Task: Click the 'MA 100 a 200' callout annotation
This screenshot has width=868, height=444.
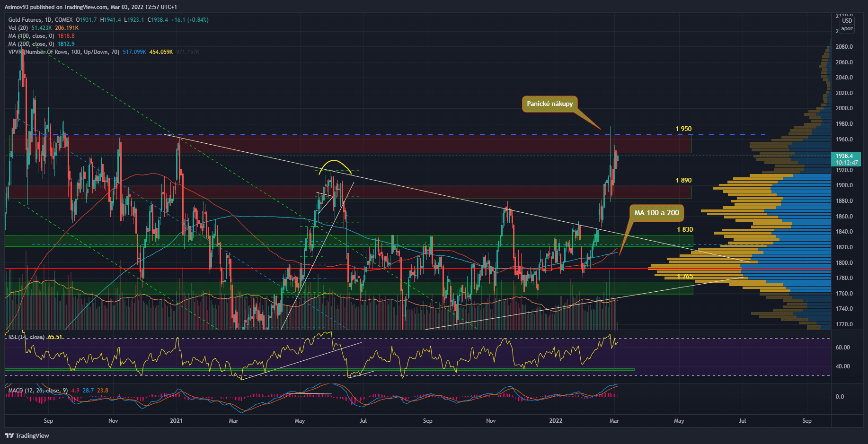Action: click(x=656, y=213)
